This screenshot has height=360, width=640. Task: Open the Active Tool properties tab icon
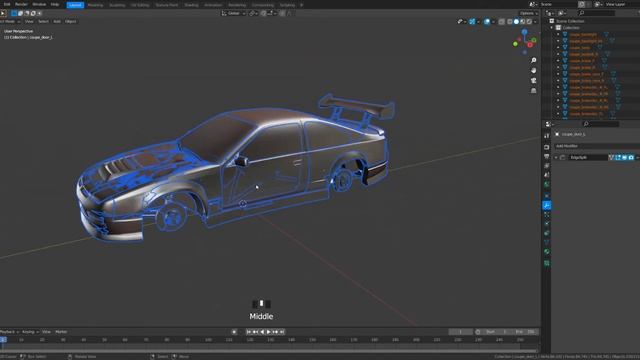[x=547, y=136]
